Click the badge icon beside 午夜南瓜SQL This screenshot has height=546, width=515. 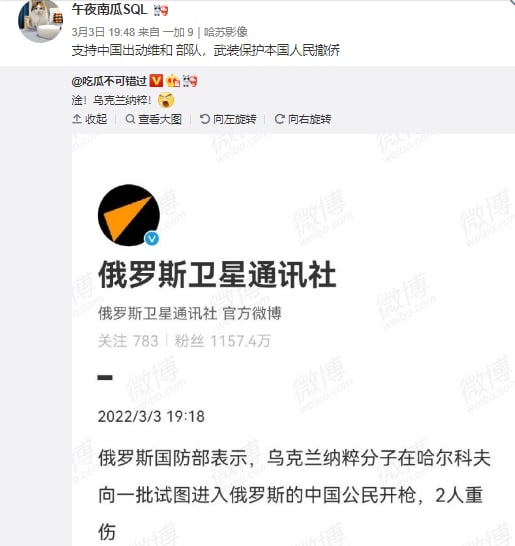pos(161,10)
